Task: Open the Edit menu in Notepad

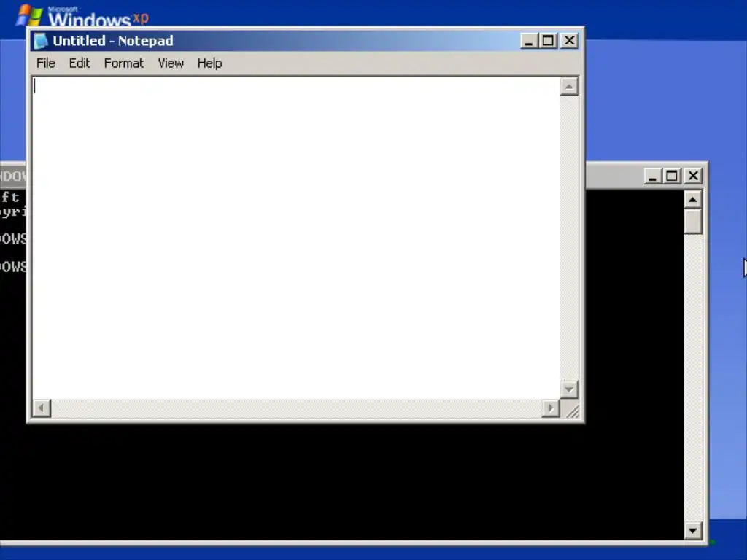Action: [79, 63]
